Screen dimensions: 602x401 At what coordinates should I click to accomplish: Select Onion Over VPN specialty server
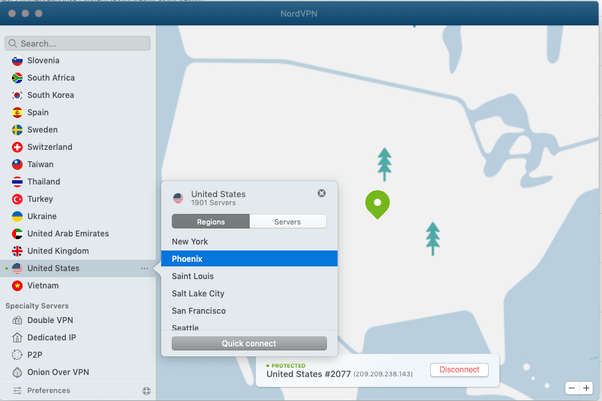(78, 372)
